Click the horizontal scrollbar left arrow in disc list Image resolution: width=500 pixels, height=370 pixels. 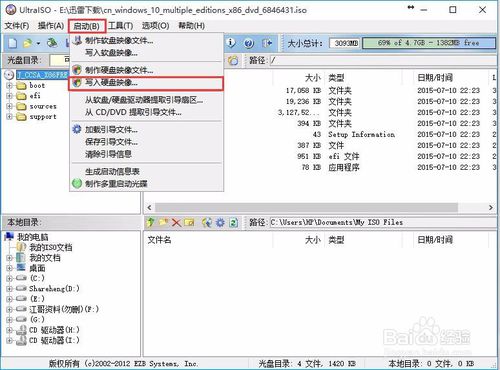149,207
